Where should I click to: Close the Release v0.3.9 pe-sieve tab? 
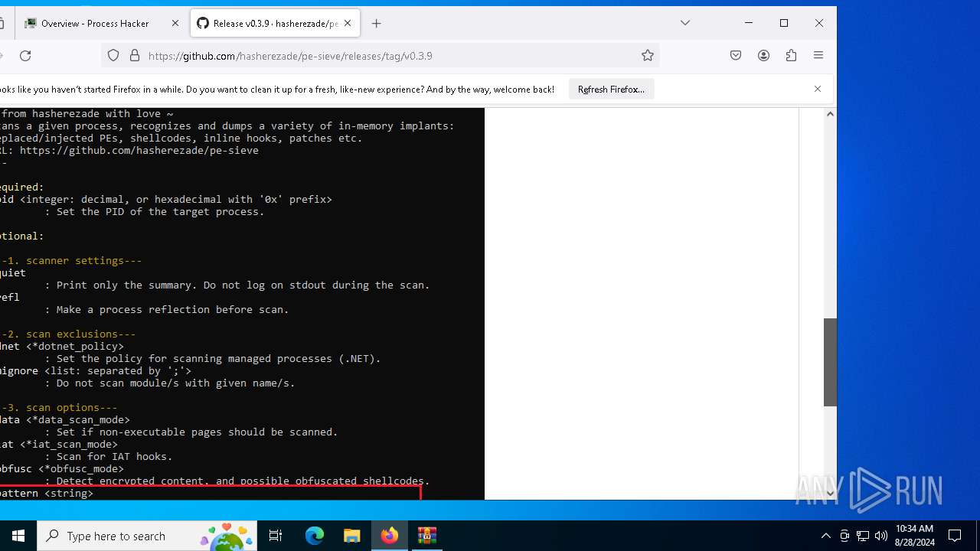(348, 23)
